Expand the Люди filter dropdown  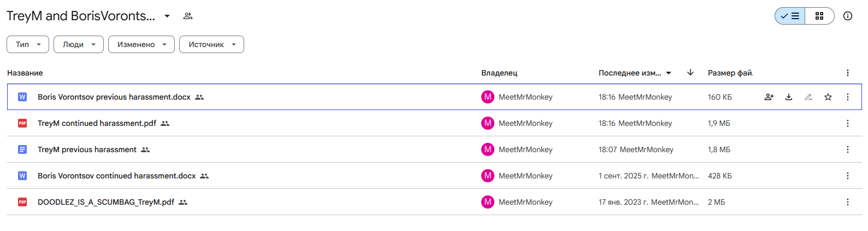[x=79, y=44]
